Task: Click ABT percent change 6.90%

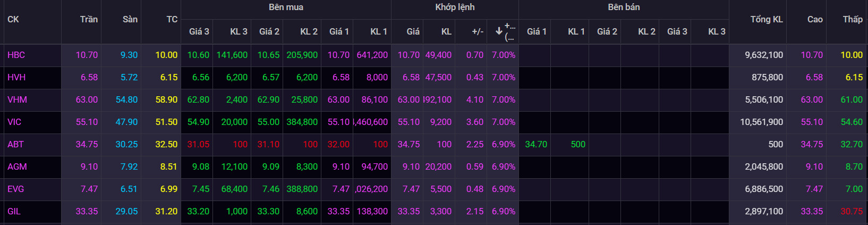Action: (x=504, y=144)
